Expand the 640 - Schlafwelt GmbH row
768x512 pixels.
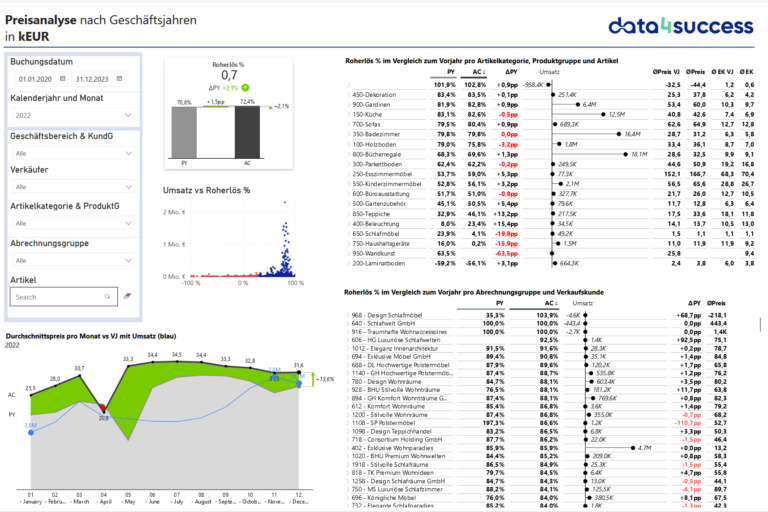click(x=348, y=323)
